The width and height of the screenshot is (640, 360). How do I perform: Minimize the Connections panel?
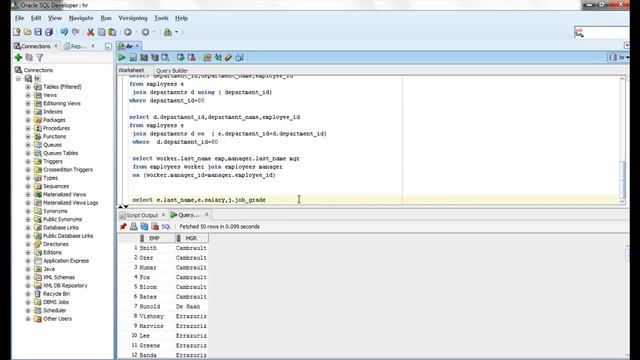pyautogui.click(x=108, y=47)
